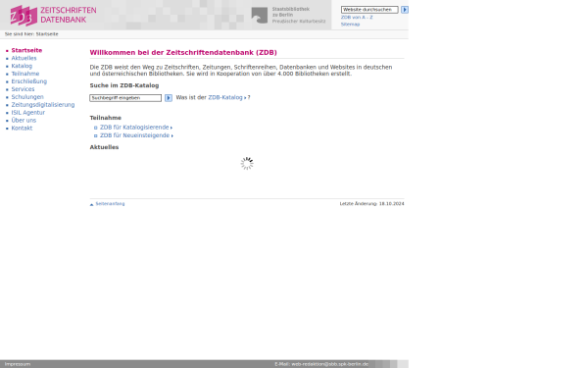Viewport: 588px width, 368px height.
Task: Click the Aktuelles section heading
Action: point(104,147)
